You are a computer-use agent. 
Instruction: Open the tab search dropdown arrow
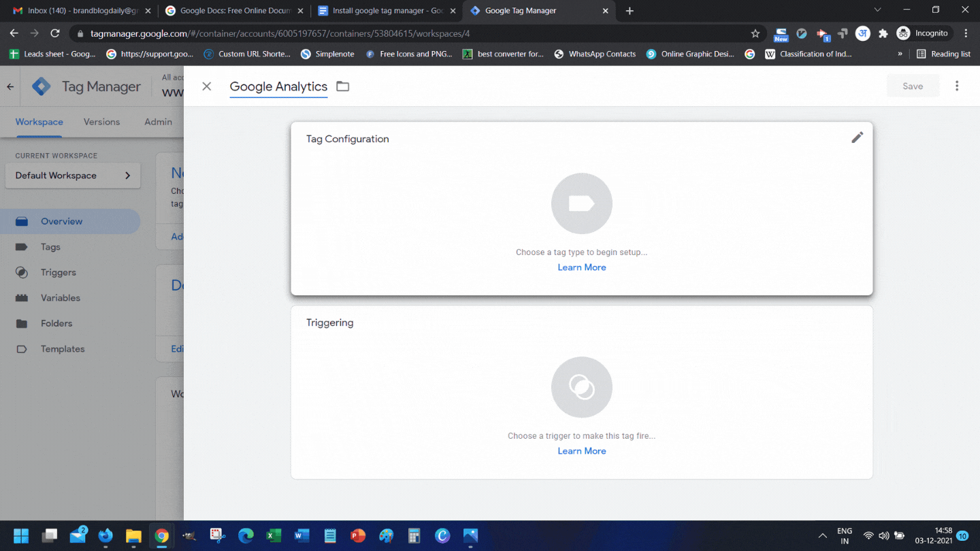877,10
